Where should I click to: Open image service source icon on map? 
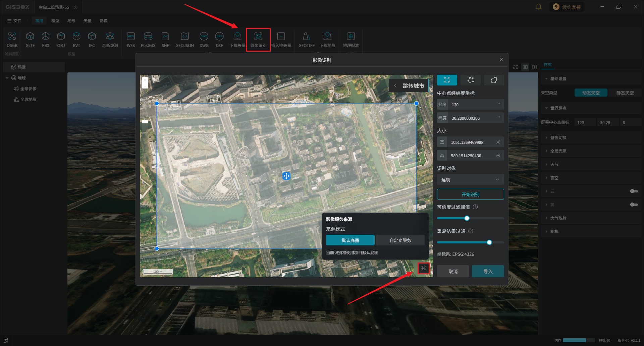click(424, 268)
